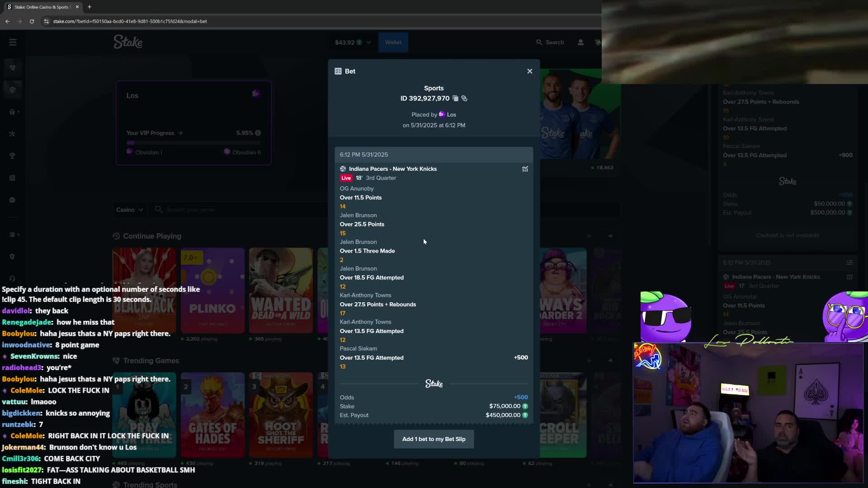Image resolution: width=868 pixels, height=488 pixels.
Task: Open Hoot Shot the Sheriff thumbnail
Action: (281, 415)
